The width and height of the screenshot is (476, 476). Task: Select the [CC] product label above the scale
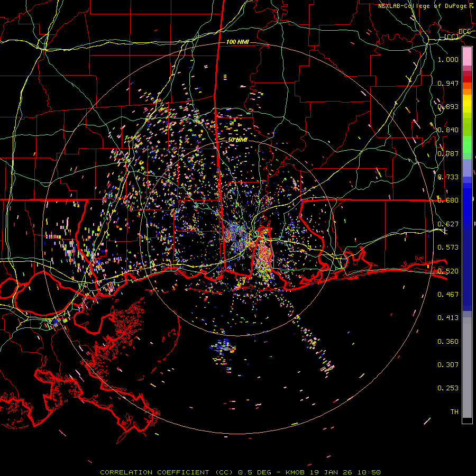[x=451, y=36]
